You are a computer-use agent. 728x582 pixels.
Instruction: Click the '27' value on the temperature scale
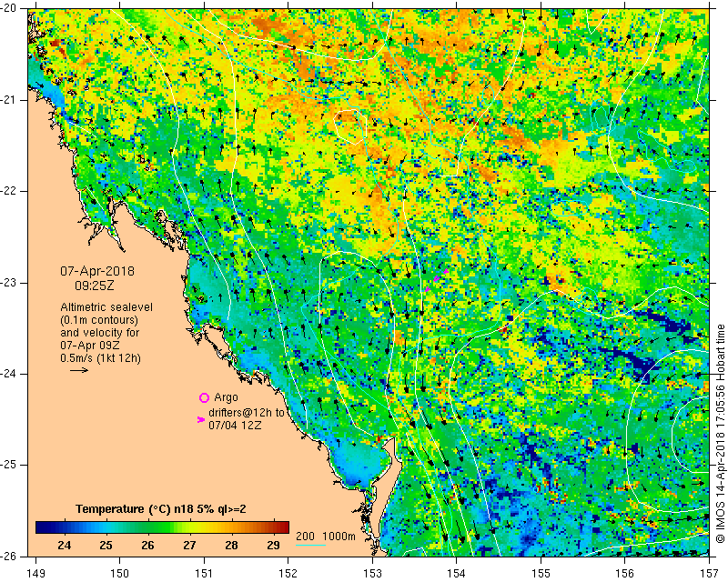click(189, 546)
